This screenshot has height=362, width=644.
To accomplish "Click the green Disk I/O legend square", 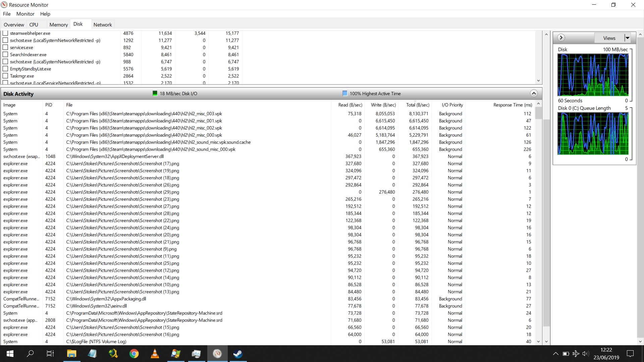I will click(155, 93).
